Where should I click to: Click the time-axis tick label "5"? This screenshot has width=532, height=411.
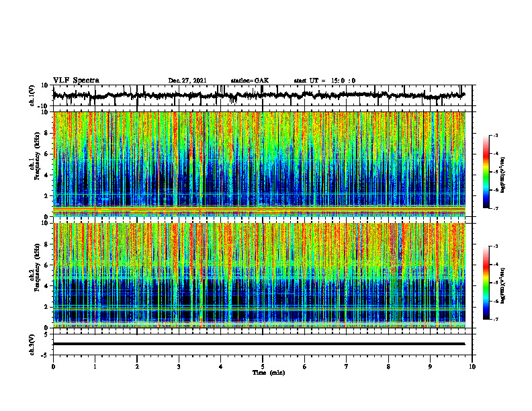click(263, 367)
